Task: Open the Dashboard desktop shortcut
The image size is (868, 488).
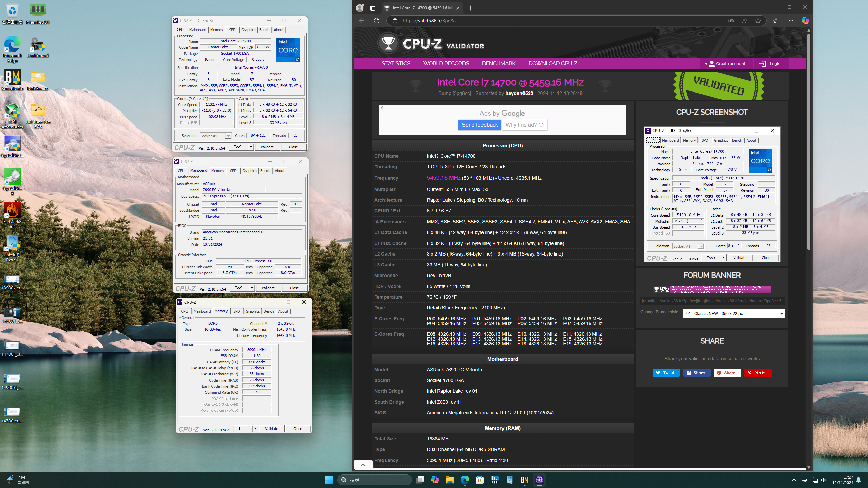Action: [x=38, y=47]
